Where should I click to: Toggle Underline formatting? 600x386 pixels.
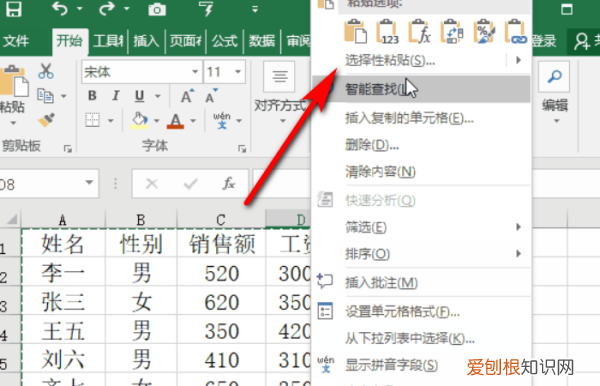click(139, 96)
